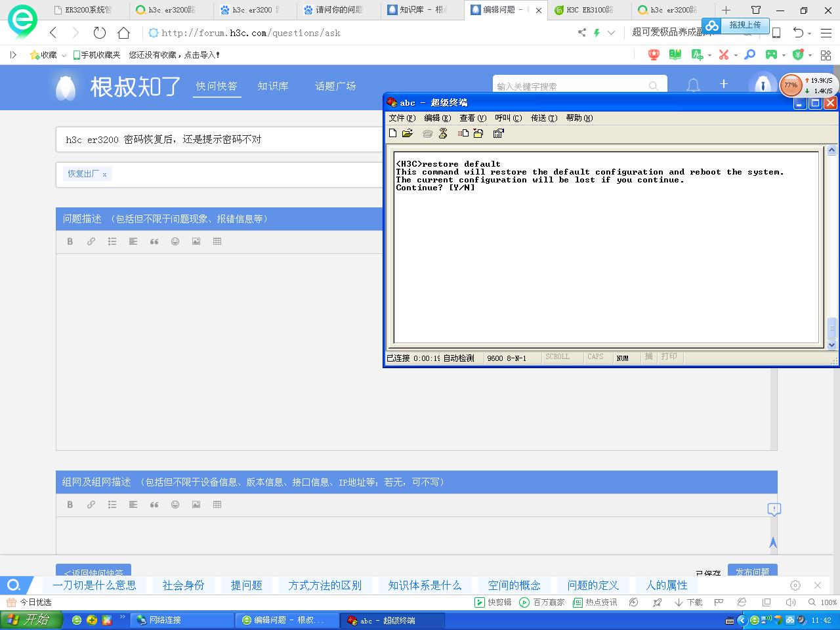840x630 pixels.
Task: Click the plus icon in the forum header
Action: coord(724,84)
